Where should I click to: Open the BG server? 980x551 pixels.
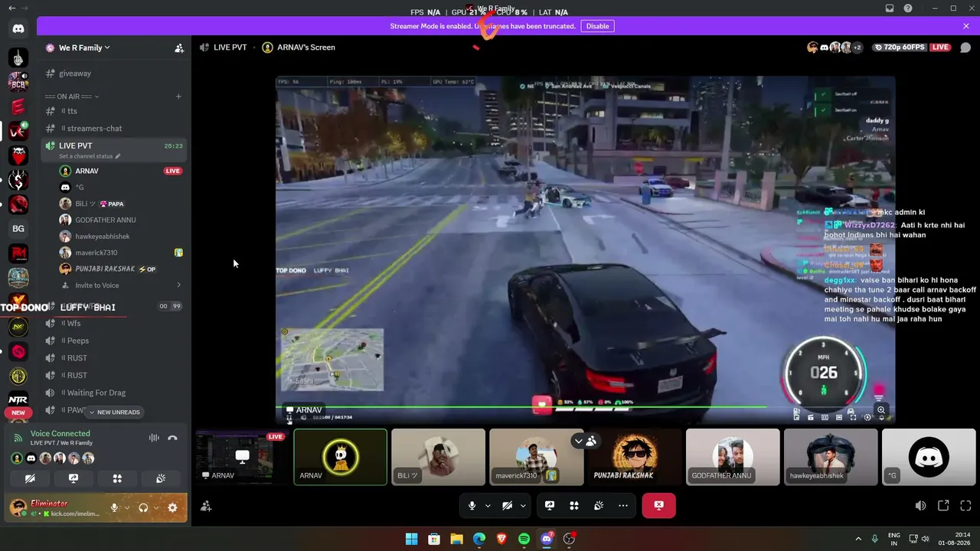point(18,228)
